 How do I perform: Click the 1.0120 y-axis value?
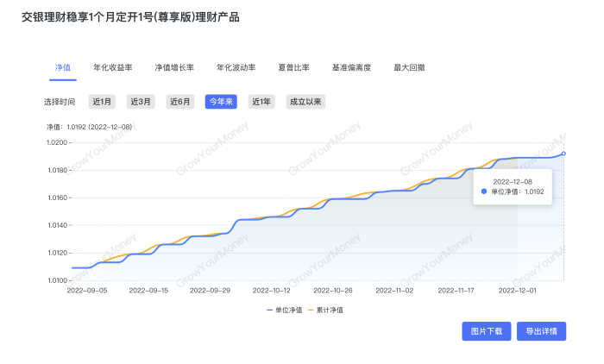point(57,253)
